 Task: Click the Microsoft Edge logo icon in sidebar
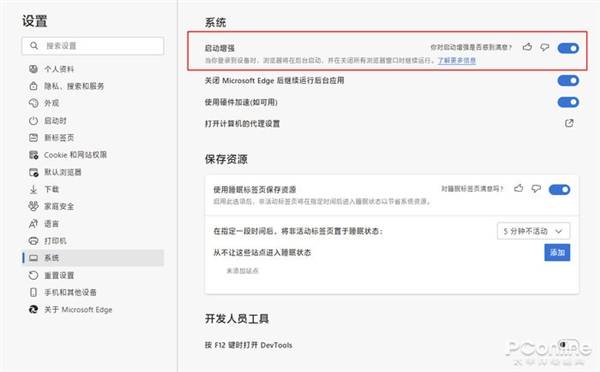pos(33,309)
